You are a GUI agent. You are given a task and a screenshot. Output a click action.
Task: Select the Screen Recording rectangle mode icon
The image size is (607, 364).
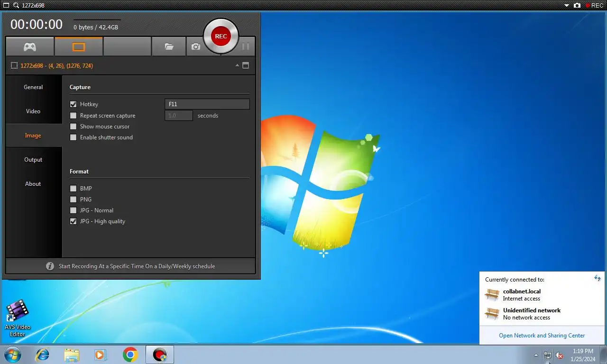(79, 47)
